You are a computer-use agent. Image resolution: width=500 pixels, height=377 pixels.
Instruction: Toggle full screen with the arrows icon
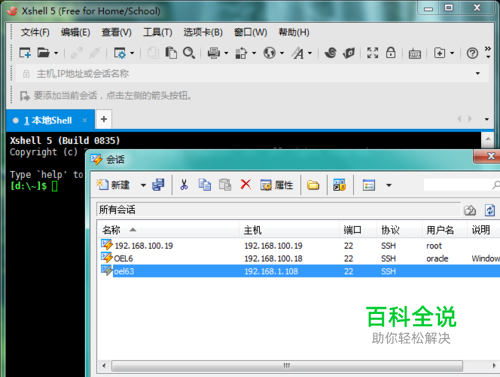[x=373, y=53]
